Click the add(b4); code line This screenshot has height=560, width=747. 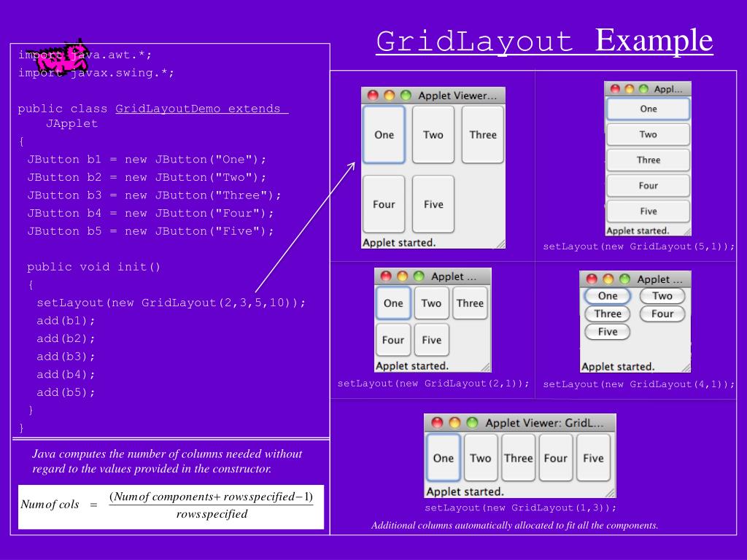point(66,374)
